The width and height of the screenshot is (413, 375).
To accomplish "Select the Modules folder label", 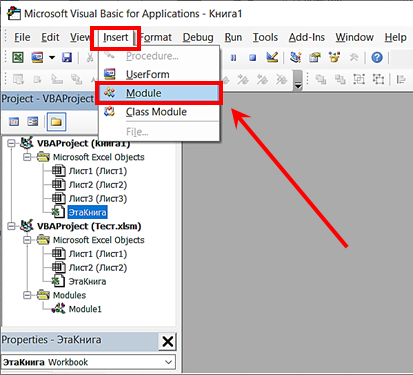I will [69, 295].
